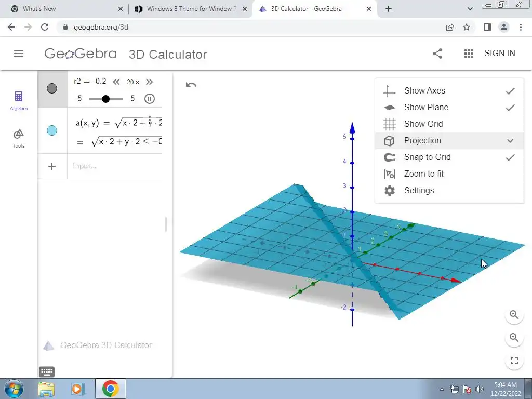The image size is (532, 399).
Task: Focus the Input field in Algebra view
Action: pos(115,166)
